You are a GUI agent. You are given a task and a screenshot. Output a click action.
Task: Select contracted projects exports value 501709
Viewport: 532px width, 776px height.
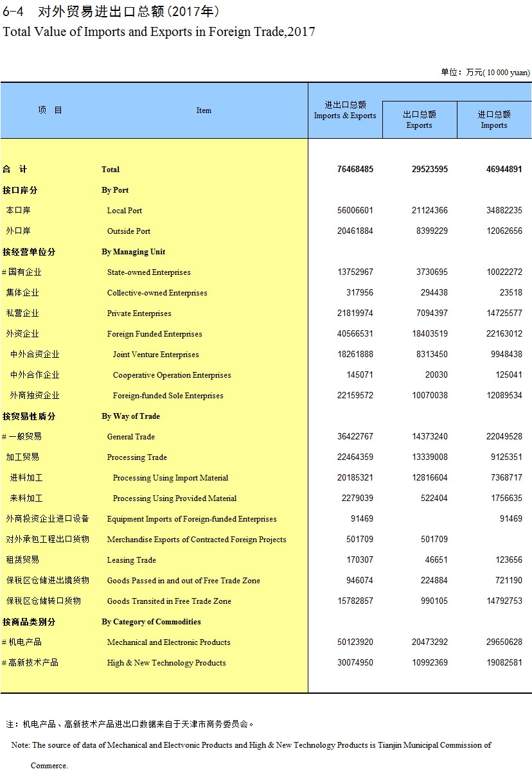click(434, 540)
